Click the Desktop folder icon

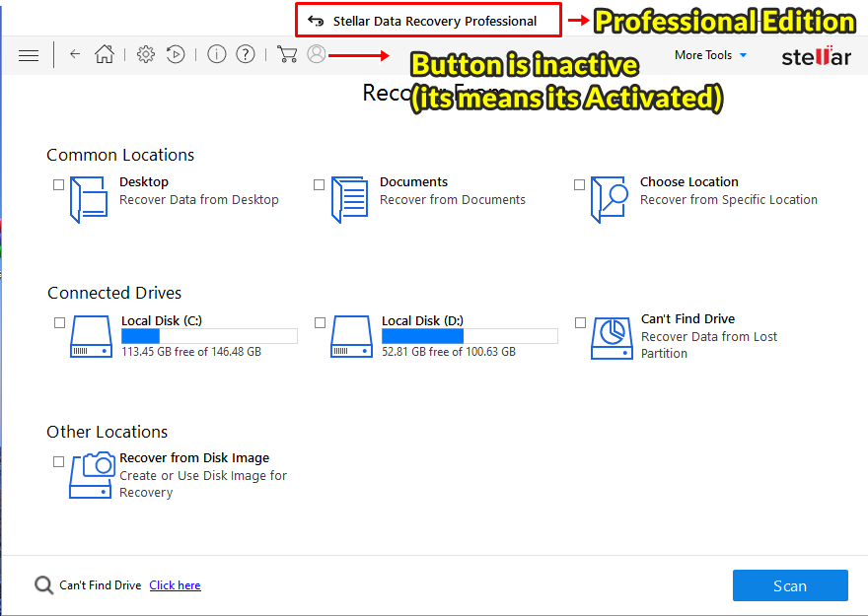pos(89,200)
